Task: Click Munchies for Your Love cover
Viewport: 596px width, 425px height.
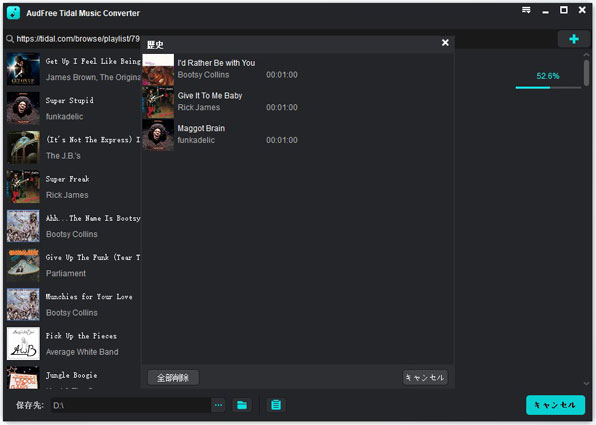Action: pos(23,304)
